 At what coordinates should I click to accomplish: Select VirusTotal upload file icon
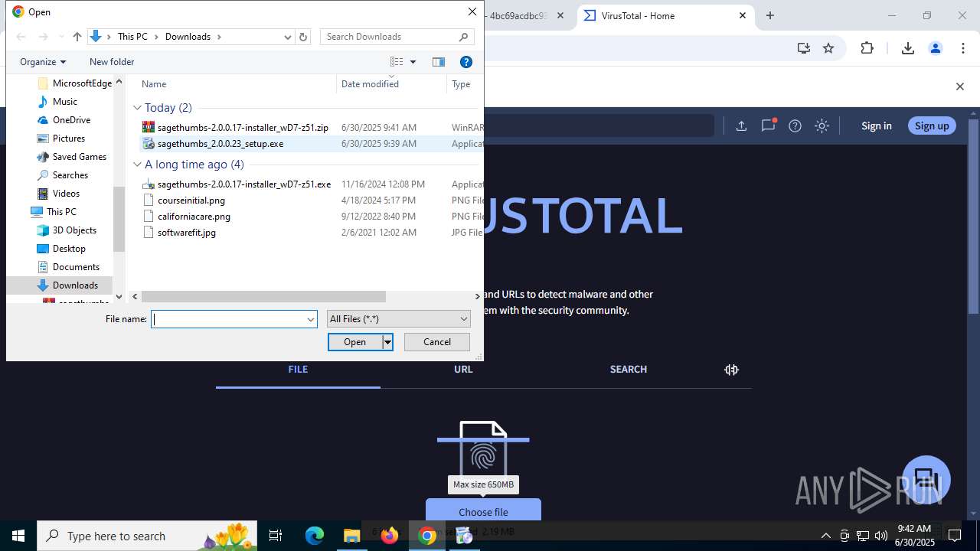click(741, 126)
